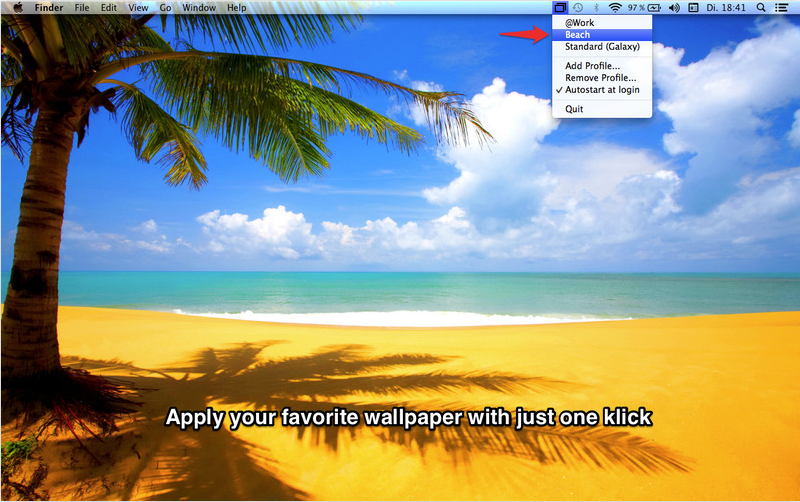
Task: Open the File menu
Action: coord(82,7)
